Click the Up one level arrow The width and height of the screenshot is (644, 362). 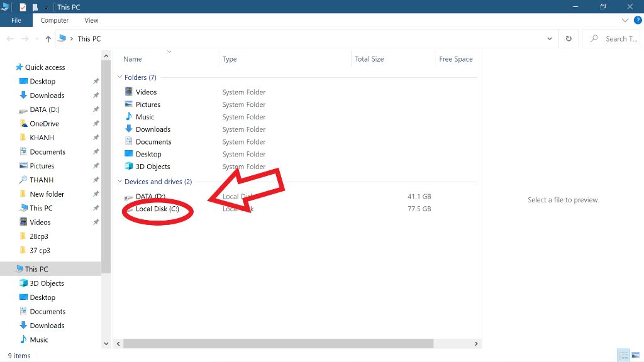(x=48, y=38)
